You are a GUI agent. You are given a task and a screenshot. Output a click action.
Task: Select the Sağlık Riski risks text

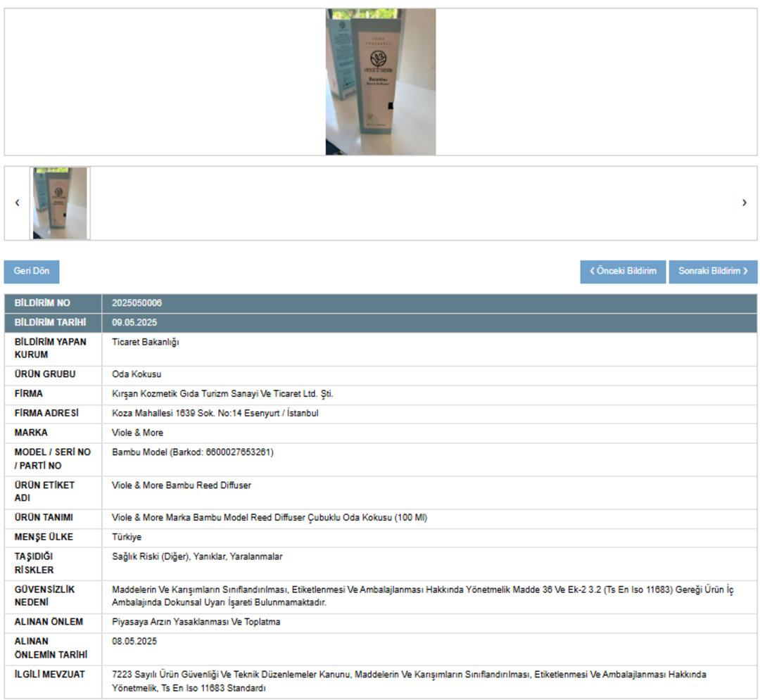[197, 557]
